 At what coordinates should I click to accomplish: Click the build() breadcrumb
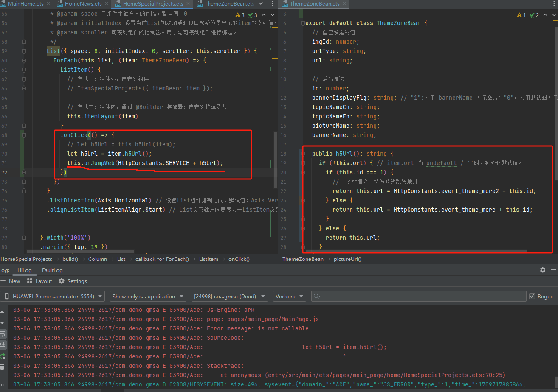[x=70, y=259]
